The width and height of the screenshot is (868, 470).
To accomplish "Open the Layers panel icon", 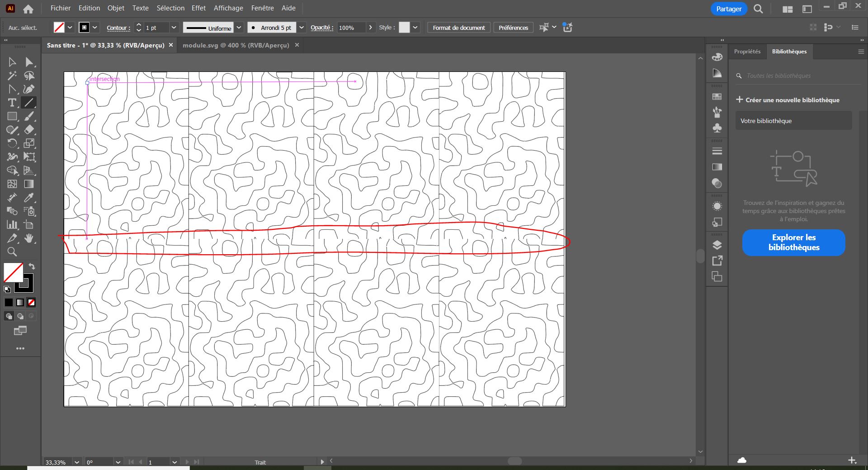I will (x=717, y=245).
